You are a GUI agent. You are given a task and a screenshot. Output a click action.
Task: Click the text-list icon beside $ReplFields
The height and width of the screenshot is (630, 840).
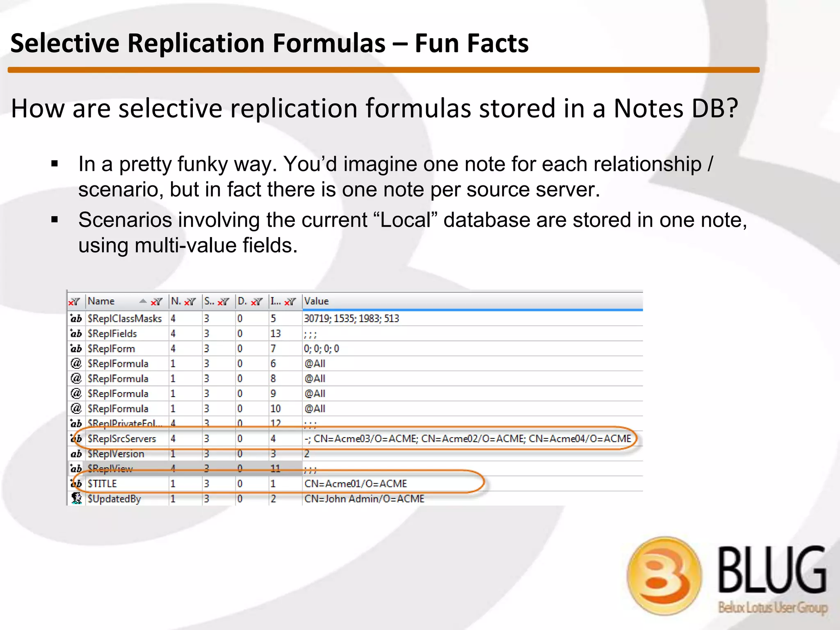click(76, 333)
